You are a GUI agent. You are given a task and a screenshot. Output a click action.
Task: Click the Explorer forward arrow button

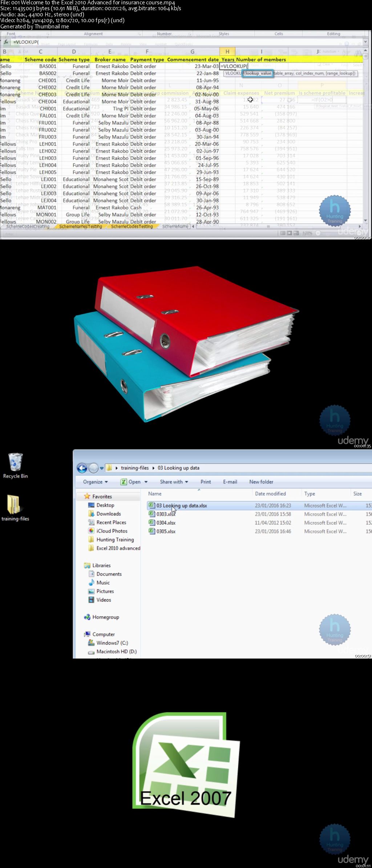[x=93, y=468]
